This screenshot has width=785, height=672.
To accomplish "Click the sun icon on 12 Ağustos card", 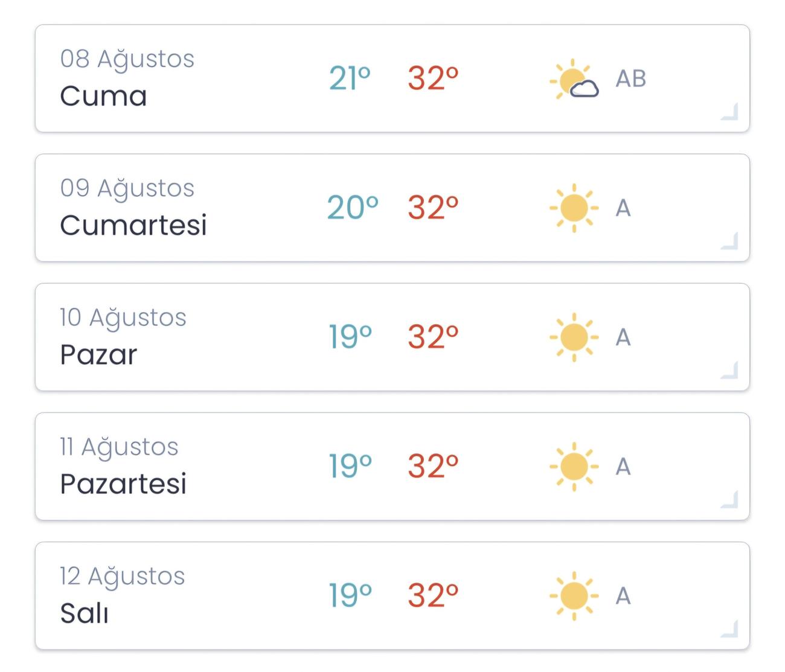I will pyautogui.click(x=574, y=595).
